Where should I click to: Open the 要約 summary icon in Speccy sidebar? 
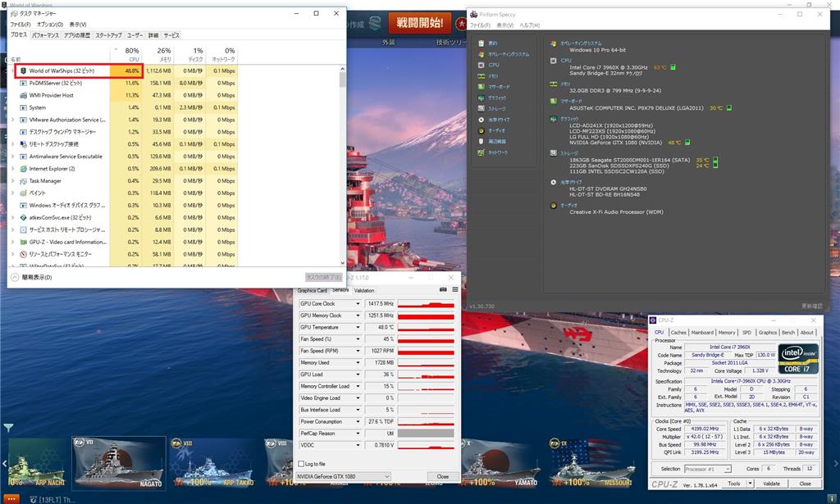pyautogui.click(x=481, y=43)
